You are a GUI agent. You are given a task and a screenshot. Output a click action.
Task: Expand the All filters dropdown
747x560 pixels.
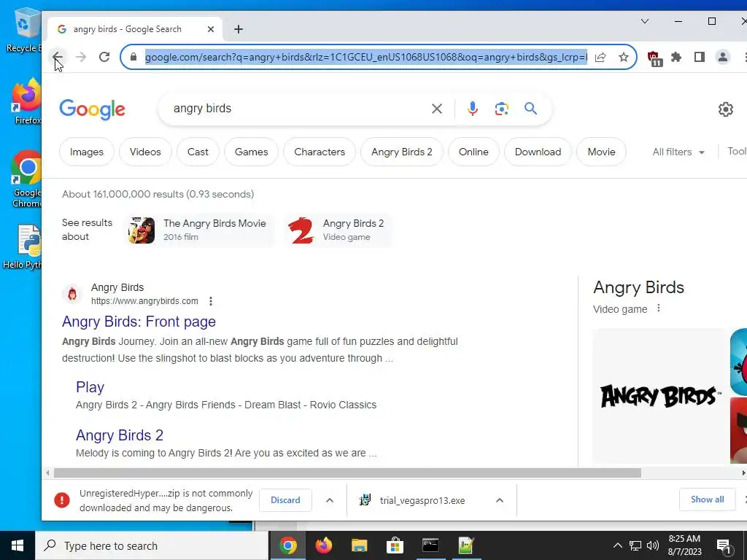click(678, 152)
